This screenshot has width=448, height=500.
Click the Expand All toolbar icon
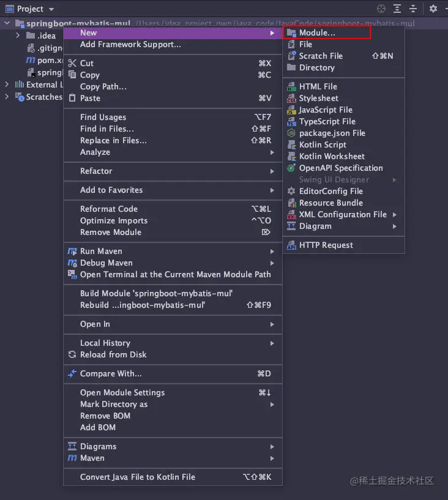tap(397, 9)
